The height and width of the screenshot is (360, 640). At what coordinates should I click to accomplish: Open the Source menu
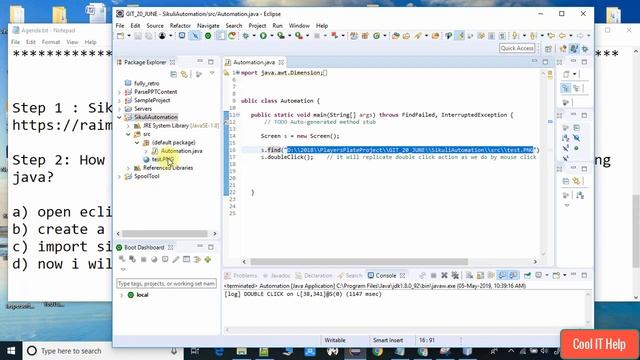click(155, 25)
